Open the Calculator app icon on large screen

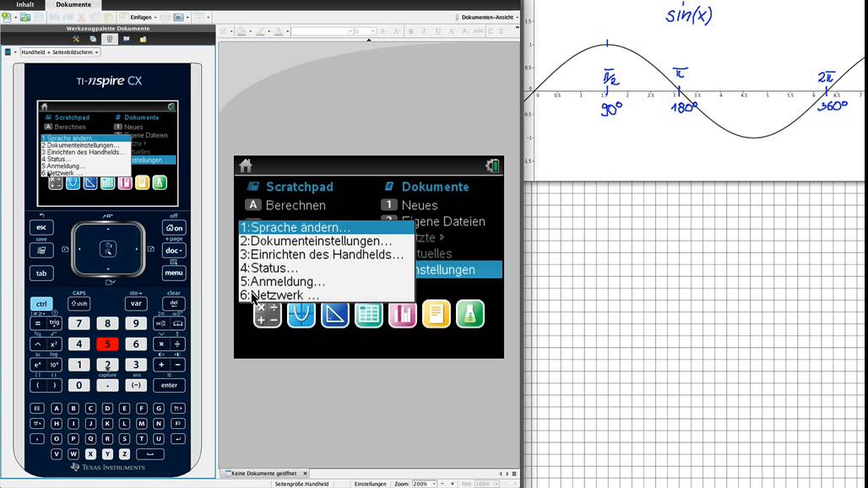pyautogui.click(x=268, y=314)
